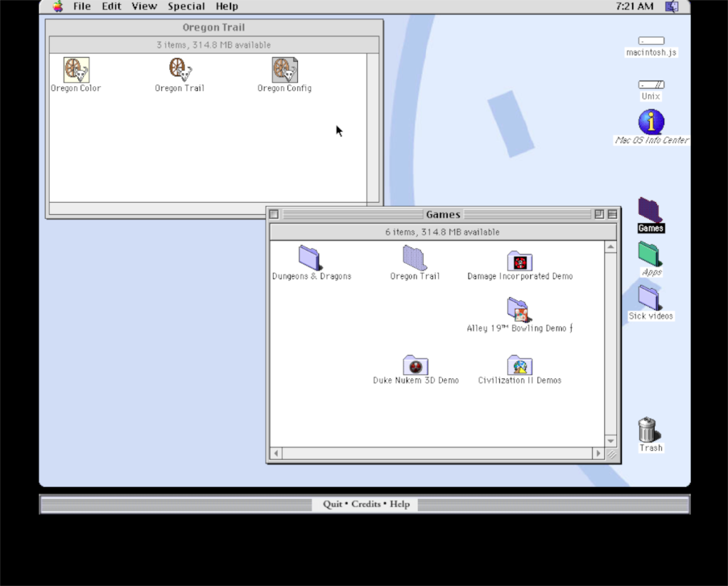This screenshot has width=728, height=586.
Task: Open the Civilization II Demos folder
Action: [519, 364]
